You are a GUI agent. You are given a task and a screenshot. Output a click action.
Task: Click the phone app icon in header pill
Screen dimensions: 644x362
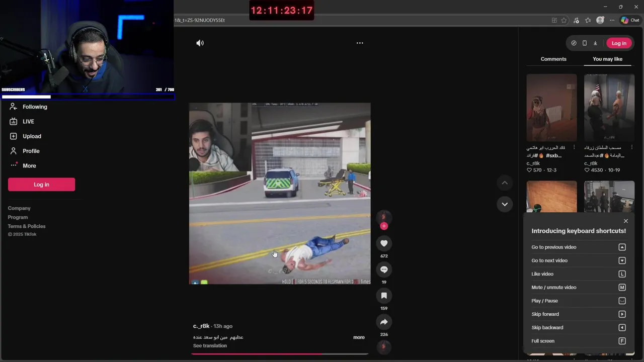click(x=584, y=43)
